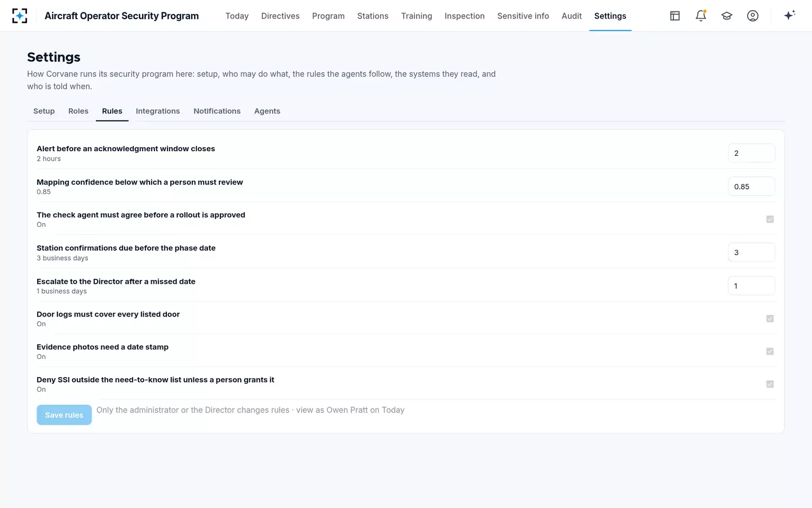Image resolution: width=812 pixels, height=508 pixels.
Task: Toggle the check agent must agree checkbox
Action: point(770,219)
